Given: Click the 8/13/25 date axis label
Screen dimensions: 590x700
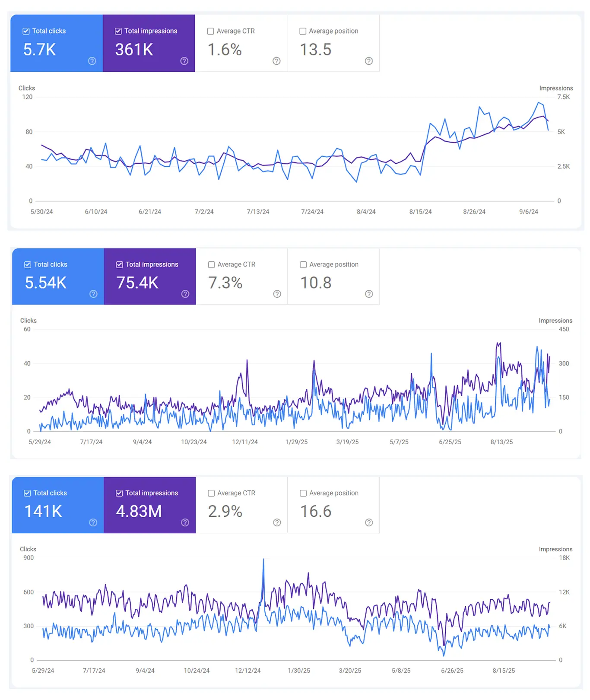Looking at the screenshot, I should (501, 442).
